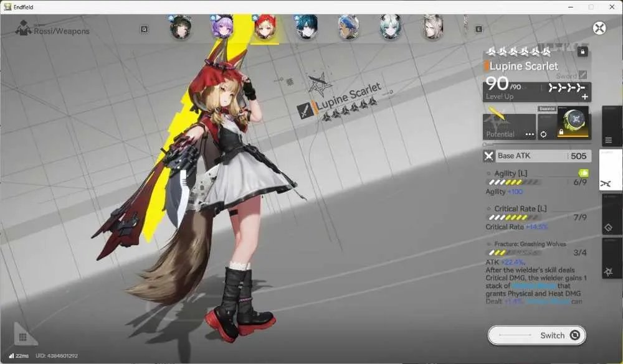
Task: Click the Rossi/Weapons operator icon
Action: point(23,28)
